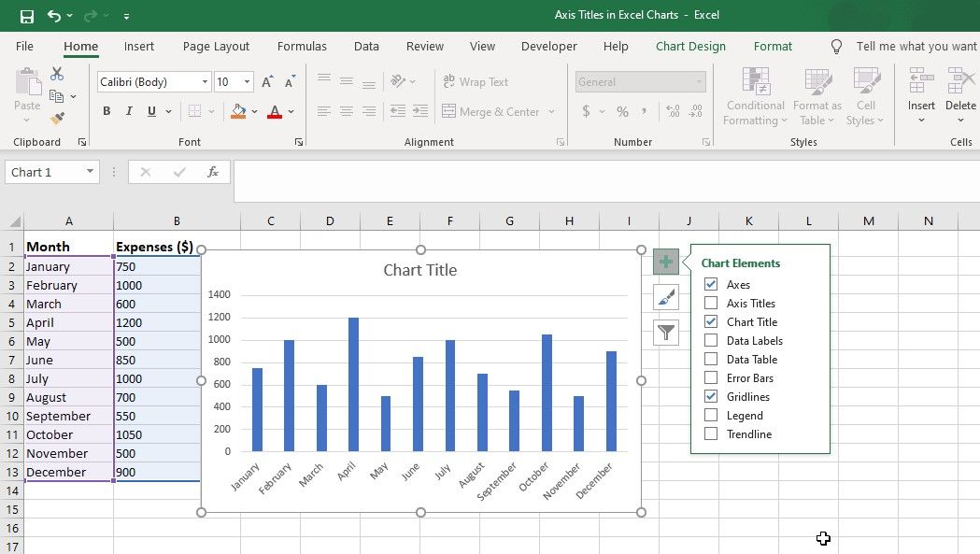Viewport: 980px width, 554px height.
Task: Check the Data Labels option
Action: point(711,341)
